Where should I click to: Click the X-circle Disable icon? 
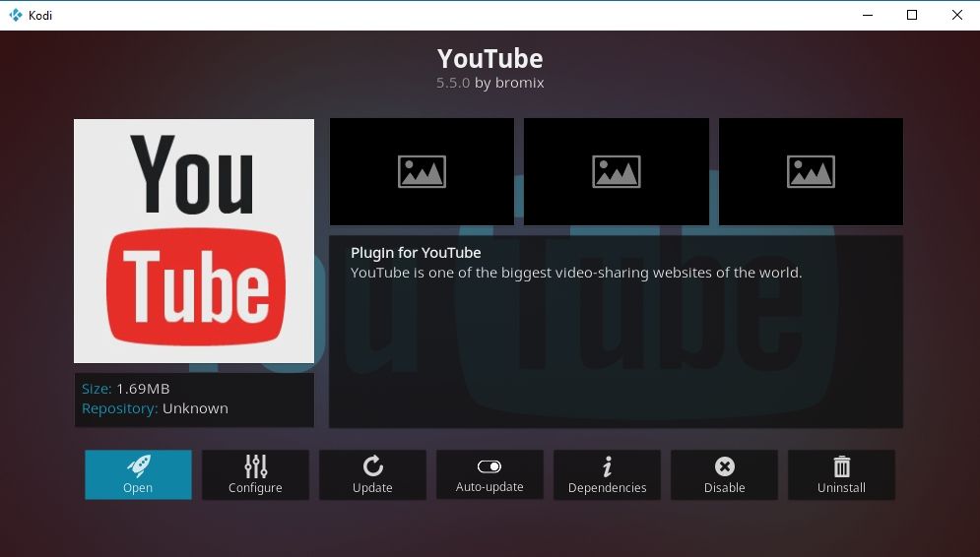[x=724, y=465]
